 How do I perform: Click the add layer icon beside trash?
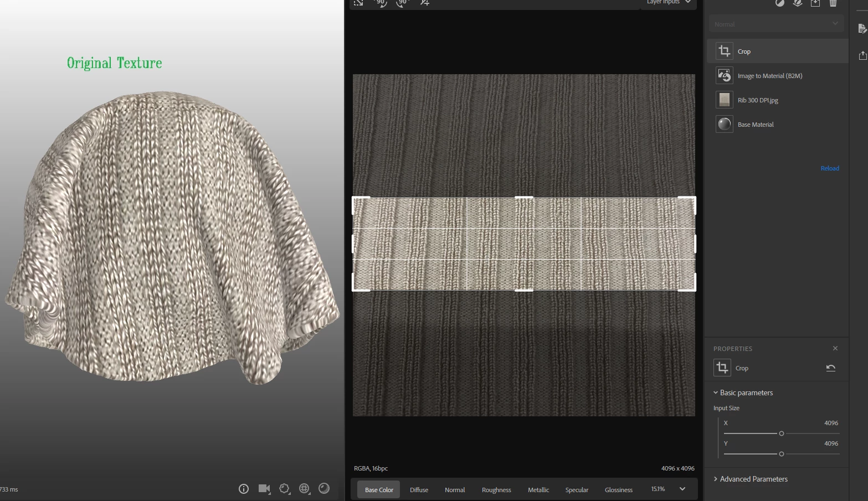coord(815,3)
